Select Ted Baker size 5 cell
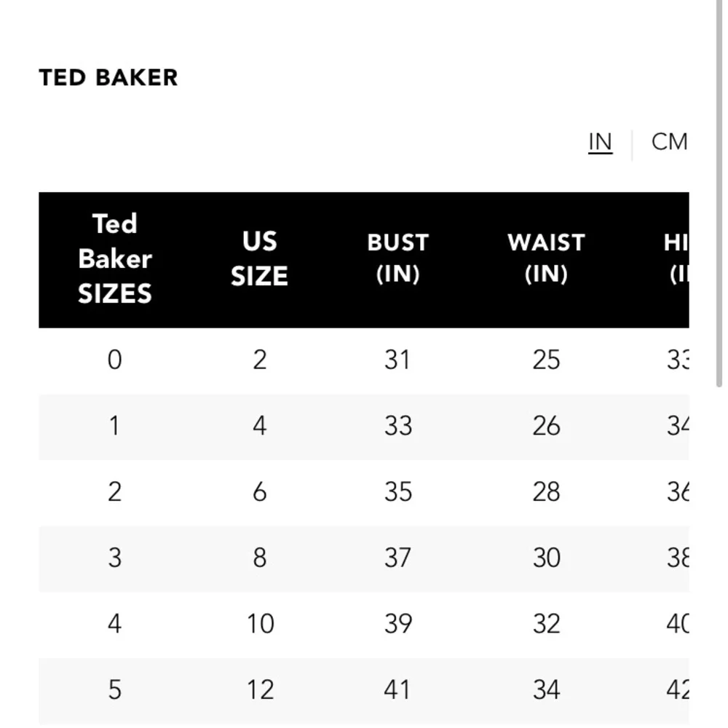This screenshot has width=728, height=728. click(x=114, y=689)
